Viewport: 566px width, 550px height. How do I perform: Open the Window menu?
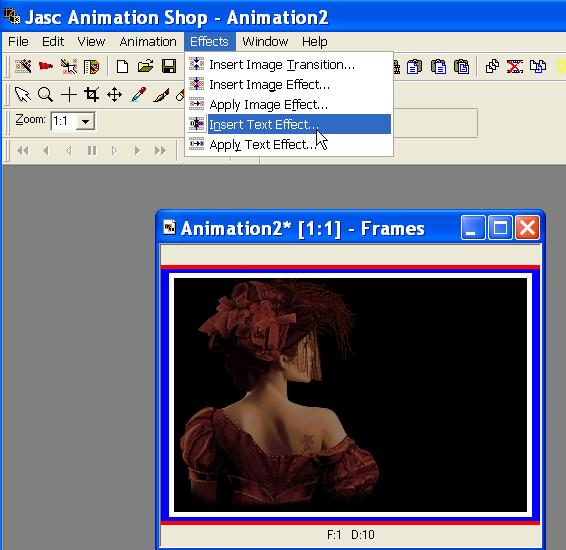[265, 42]
